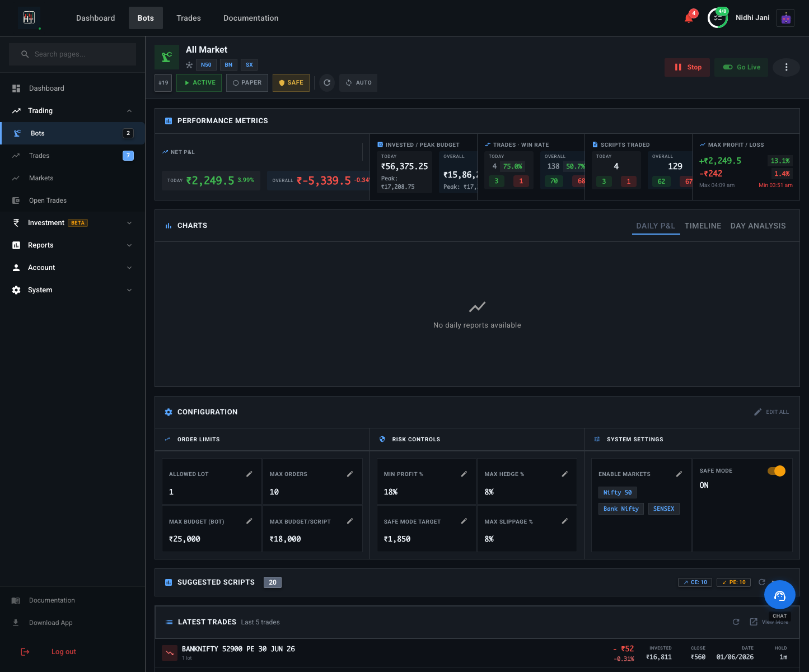Focus the Search pages field
809x672 pixels.
tap(72, 54)
